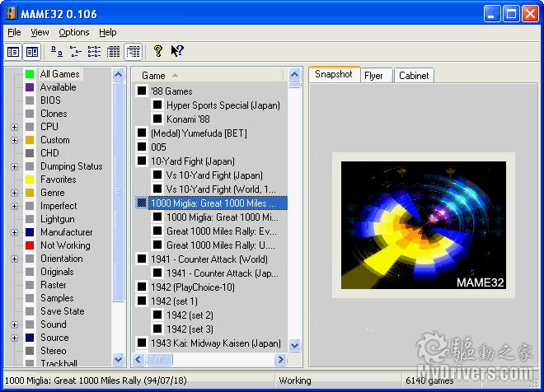Click icon beside 1942 (PlayChoice-10)
This screenshot has width=544, height=392.
coord(142,287)
